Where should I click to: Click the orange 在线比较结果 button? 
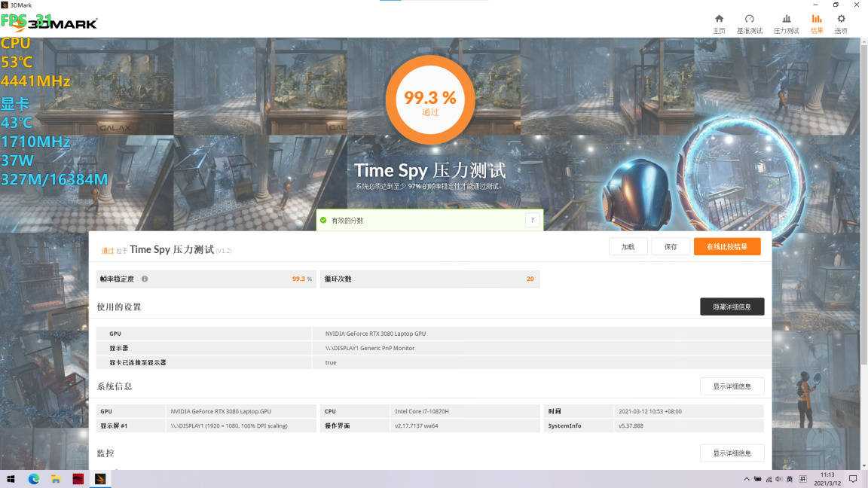[x=726, y=246]
